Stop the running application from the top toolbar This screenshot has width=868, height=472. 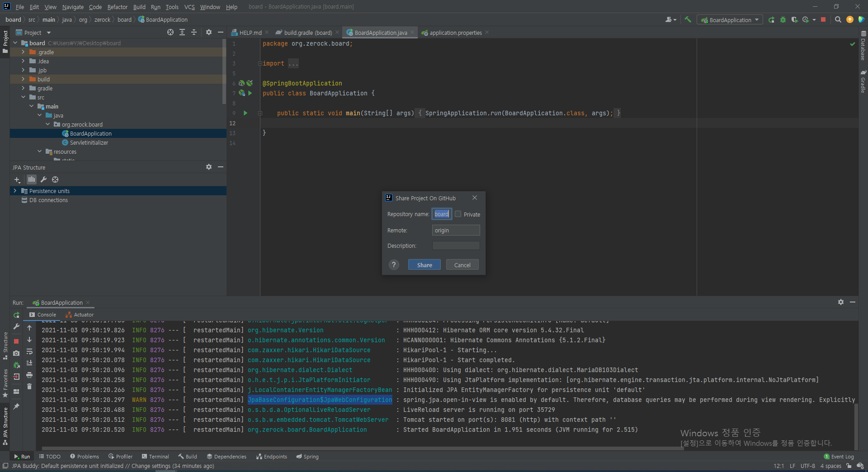823,19
